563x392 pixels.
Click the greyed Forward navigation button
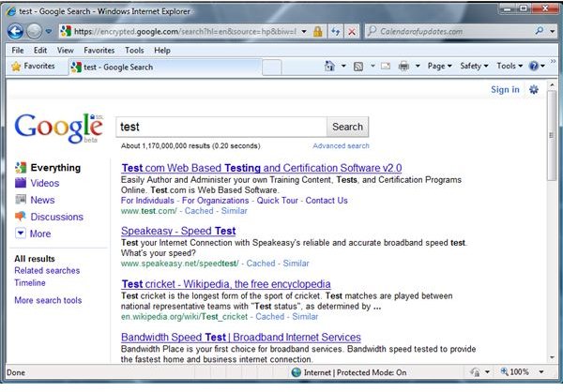(x=34, y=32)
